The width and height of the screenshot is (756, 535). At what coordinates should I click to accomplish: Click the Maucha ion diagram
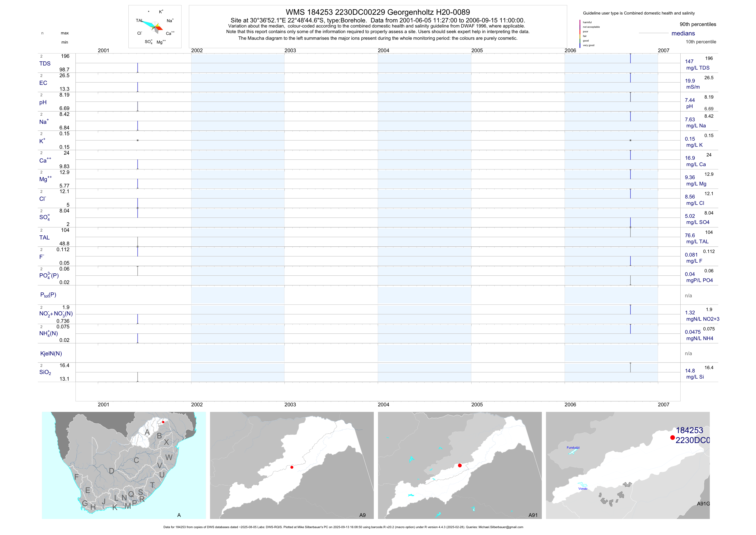pos(155,27)
